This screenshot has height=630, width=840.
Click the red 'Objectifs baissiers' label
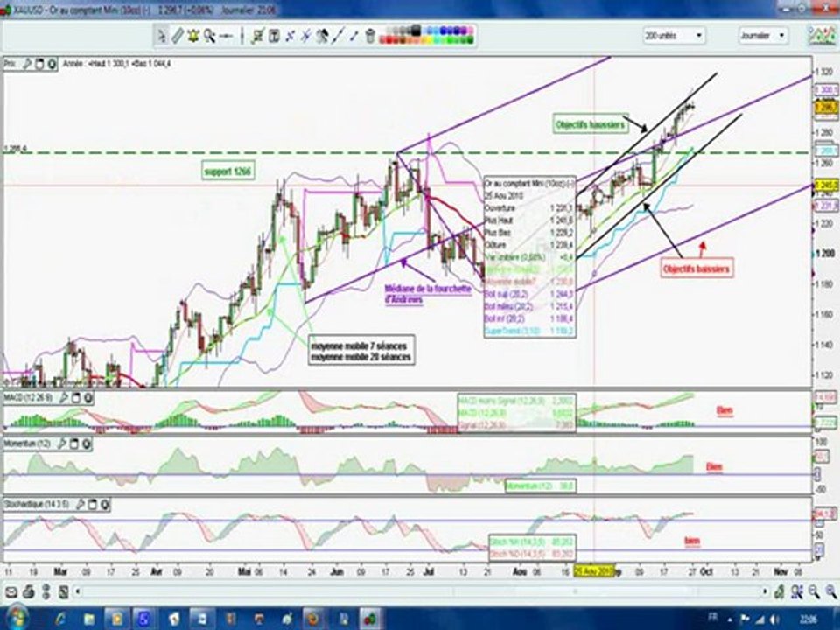(x=696, y=269)
